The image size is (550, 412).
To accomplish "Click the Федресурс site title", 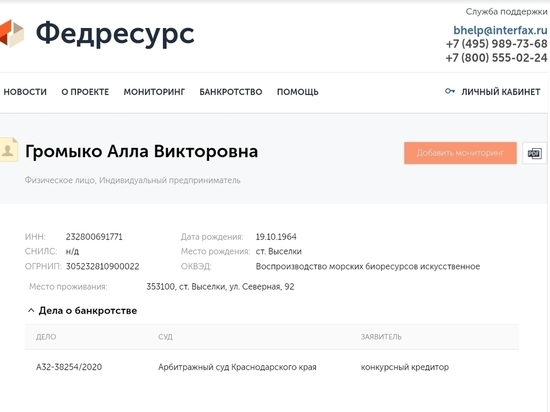I will 115,34.
